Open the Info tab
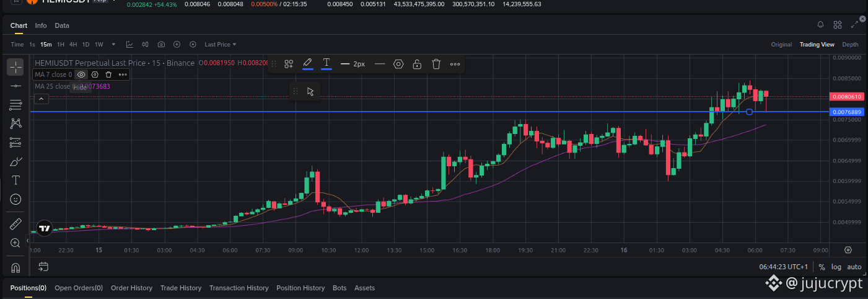The image size is (868, 299). coord(41,25)
